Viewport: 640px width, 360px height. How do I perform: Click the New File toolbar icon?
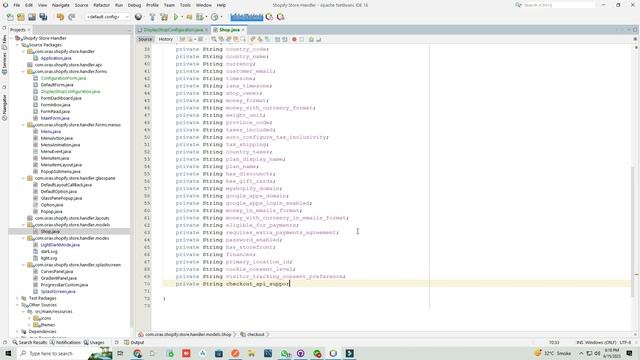(10, 17)
